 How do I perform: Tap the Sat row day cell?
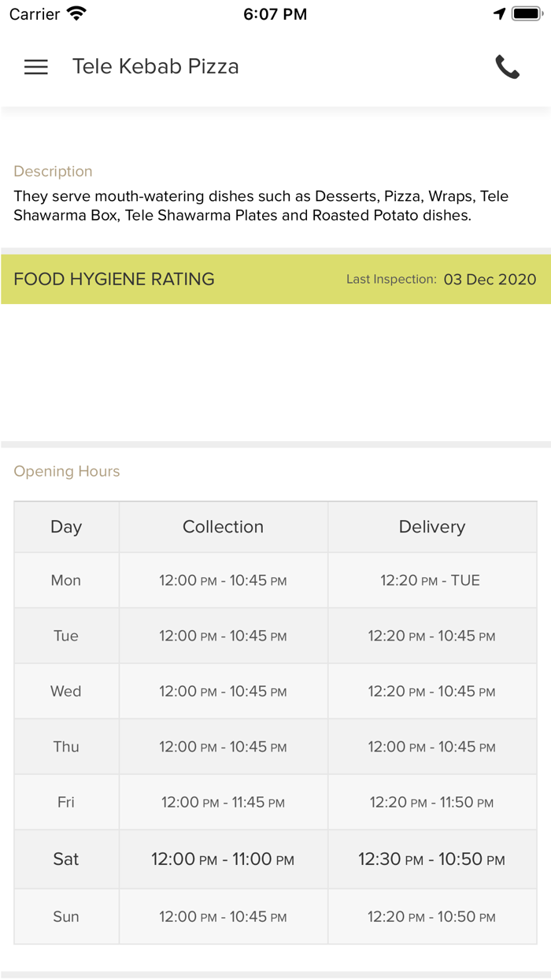click(x=66, y=859)
